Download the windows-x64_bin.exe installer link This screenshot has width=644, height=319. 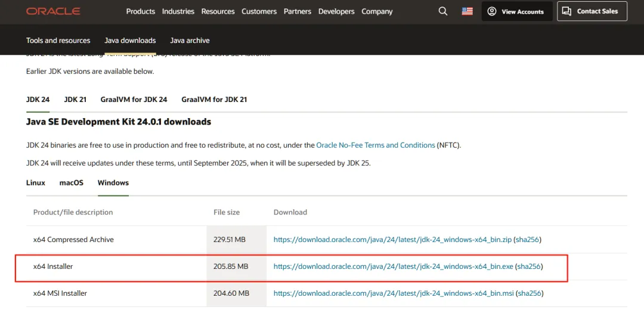pyautogui.click(x=394, y=267)
